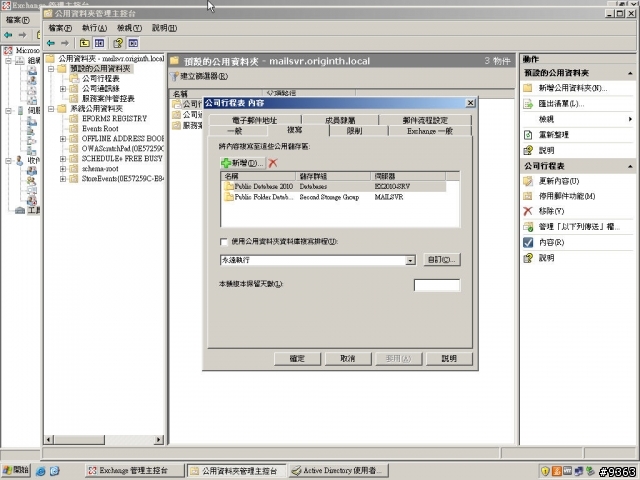
Task: Click right arrow of tree horizontal scrollbar
Action: coord(159,440)
